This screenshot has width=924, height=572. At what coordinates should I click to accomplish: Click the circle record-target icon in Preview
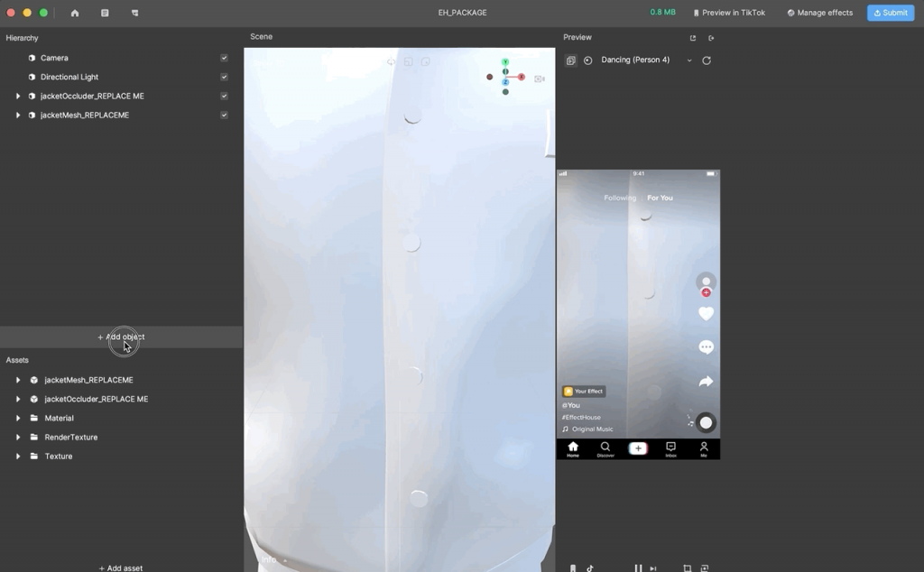click(x=587, y=60)
